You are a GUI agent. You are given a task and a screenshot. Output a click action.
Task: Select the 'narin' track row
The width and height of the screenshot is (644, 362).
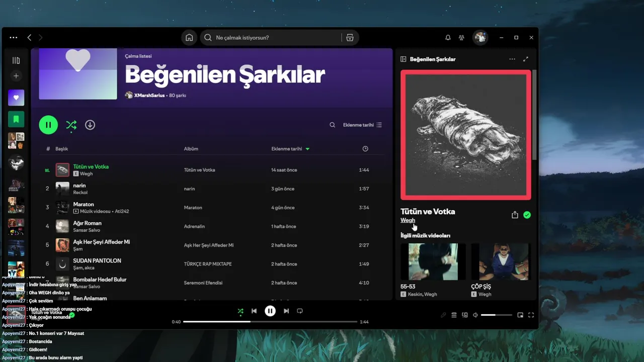click(212, 189)
